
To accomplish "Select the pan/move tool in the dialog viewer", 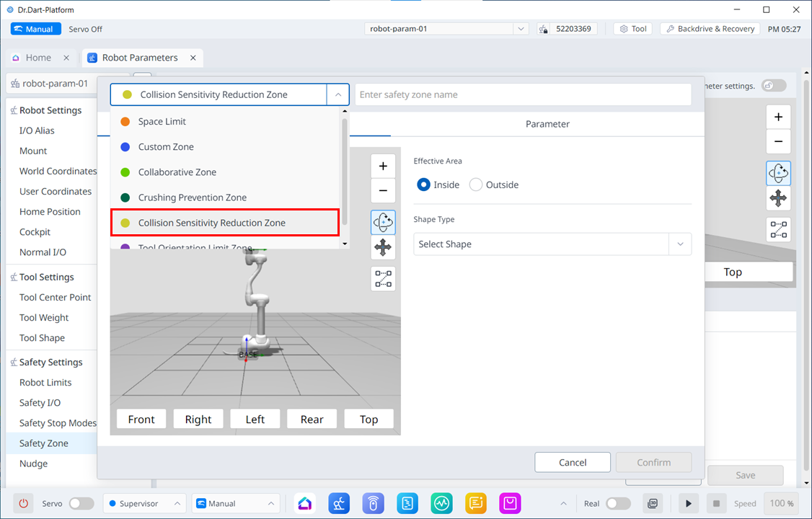I will tap(383, 247).
